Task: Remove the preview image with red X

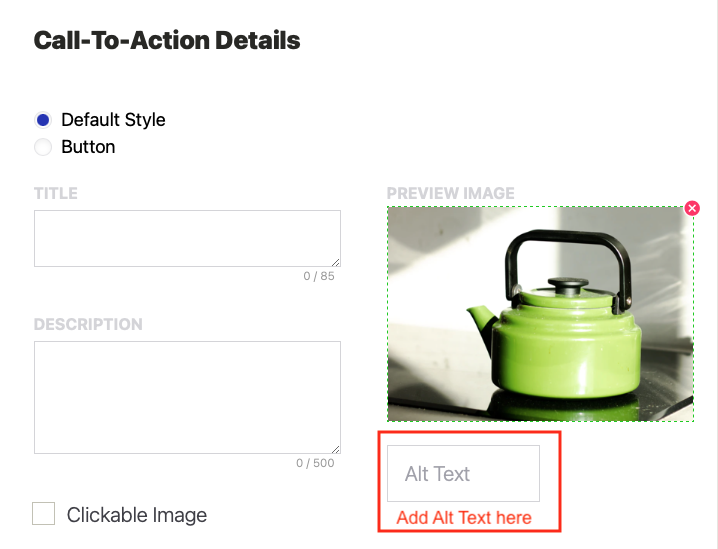Action: [692, 208]
